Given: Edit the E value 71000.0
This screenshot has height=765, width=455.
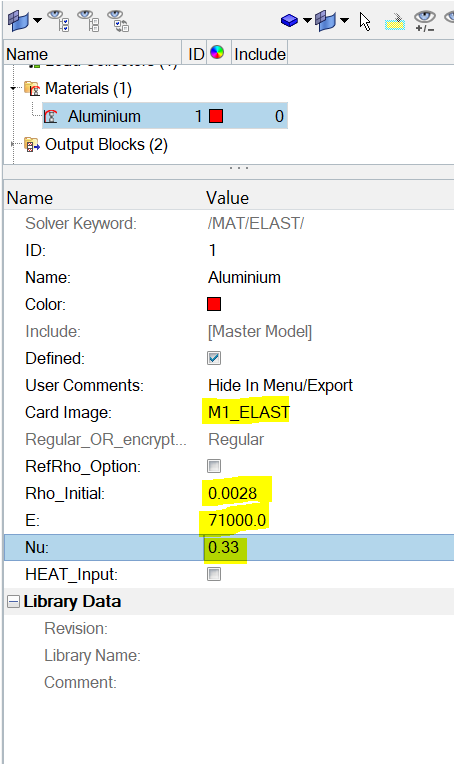Looking at the screenshot, I should point(237,520).
